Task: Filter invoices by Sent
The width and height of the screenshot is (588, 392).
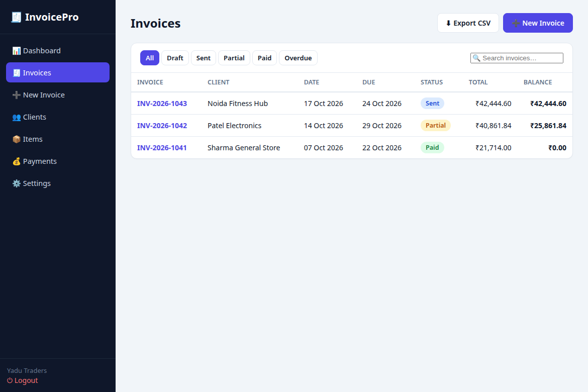Action: (x=203, y=58)
